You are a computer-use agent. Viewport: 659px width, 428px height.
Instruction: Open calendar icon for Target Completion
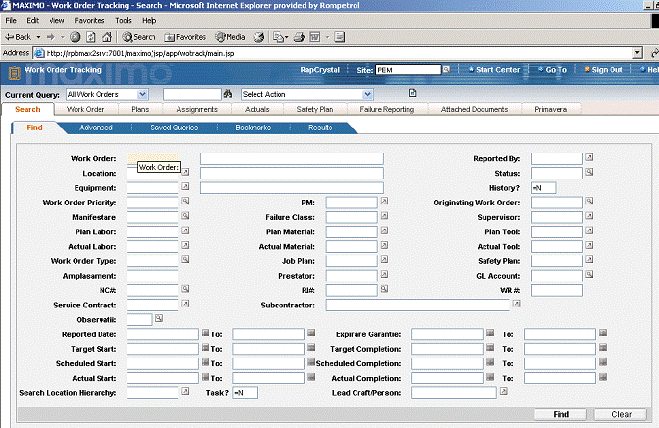[490, 348]
